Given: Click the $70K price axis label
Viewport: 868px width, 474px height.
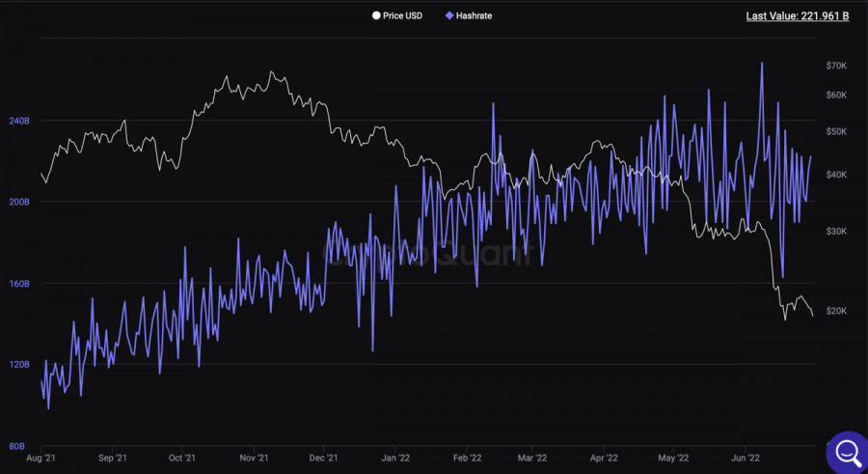Looking at the screenshot, I should click(x=835, y=66).
